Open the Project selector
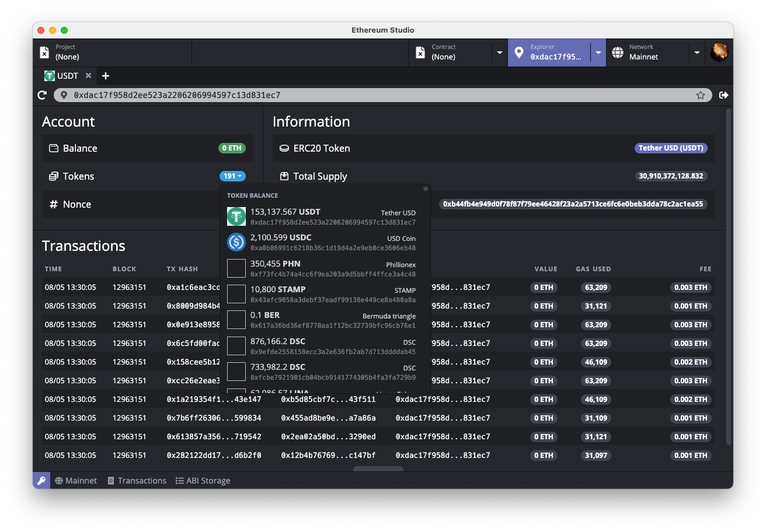Viewport: 766px width, 532px height. [113, 52]
